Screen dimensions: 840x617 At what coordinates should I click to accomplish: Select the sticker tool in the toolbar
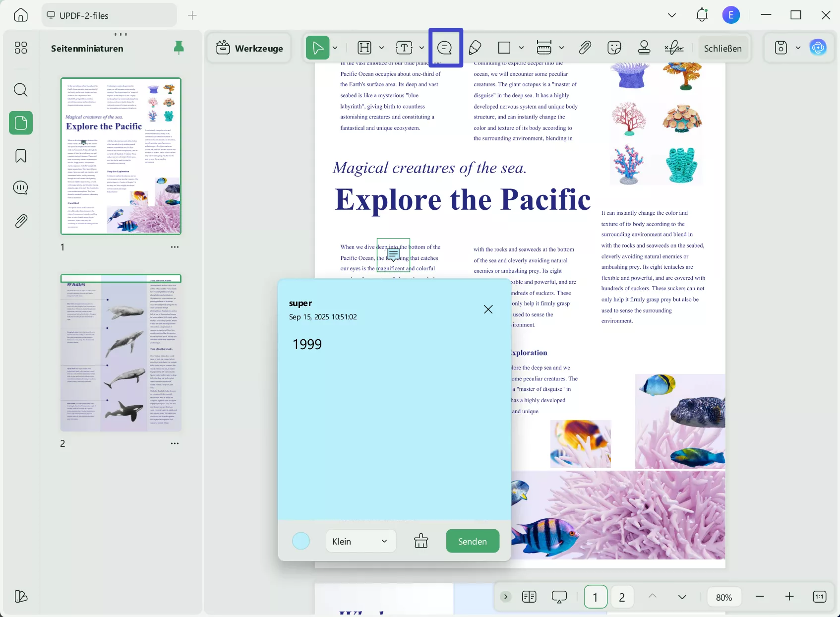point(614,48)
